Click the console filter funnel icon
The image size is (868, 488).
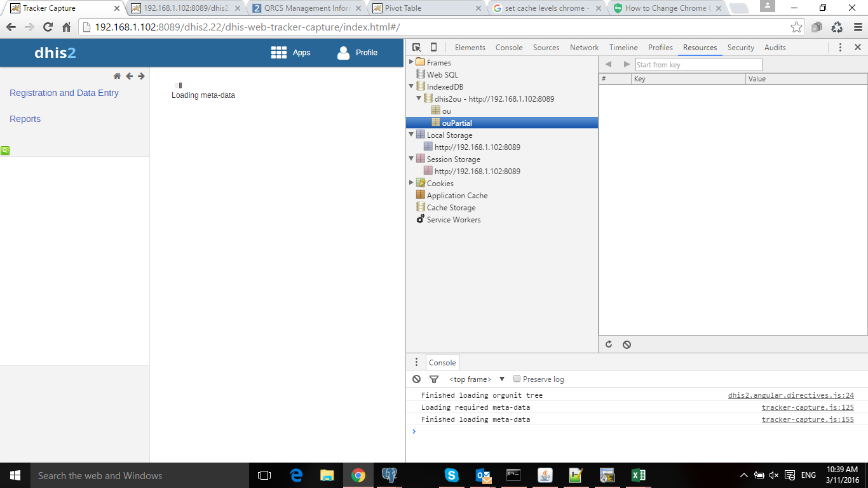click(434, 379)
